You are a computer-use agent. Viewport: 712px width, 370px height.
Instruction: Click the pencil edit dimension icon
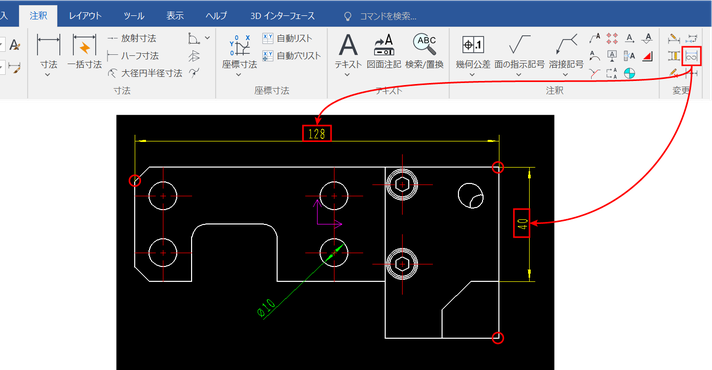[x=674, y=39]
